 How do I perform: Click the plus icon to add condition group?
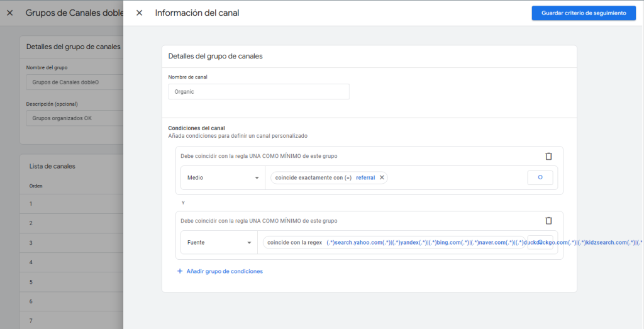[x=180, y=271]
